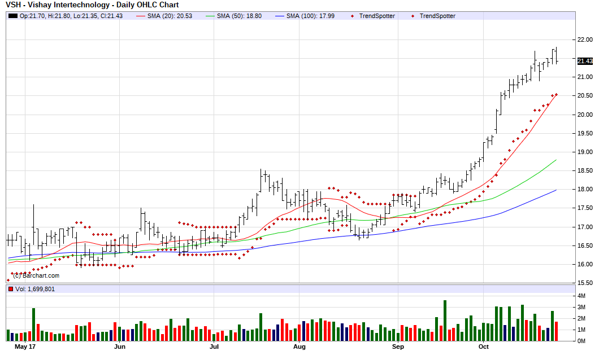
Task: Select the 'SMA (50): 18.80' legend label
Action: point(239,16)
